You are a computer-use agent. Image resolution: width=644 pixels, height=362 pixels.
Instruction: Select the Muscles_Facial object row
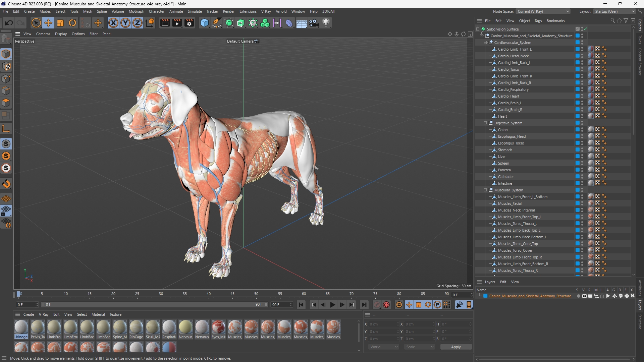click(509, 203)
